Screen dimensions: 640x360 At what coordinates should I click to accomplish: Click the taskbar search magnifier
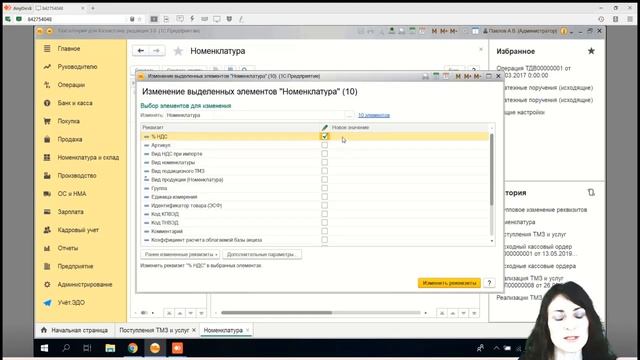(x=66, y=348)
